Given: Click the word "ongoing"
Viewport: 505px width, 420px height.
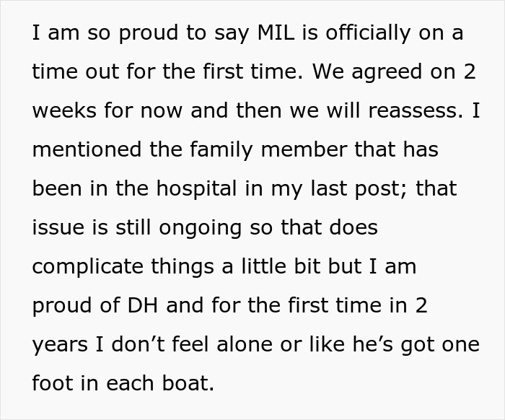Looking at the screenshot, I should tap(196, 229).
